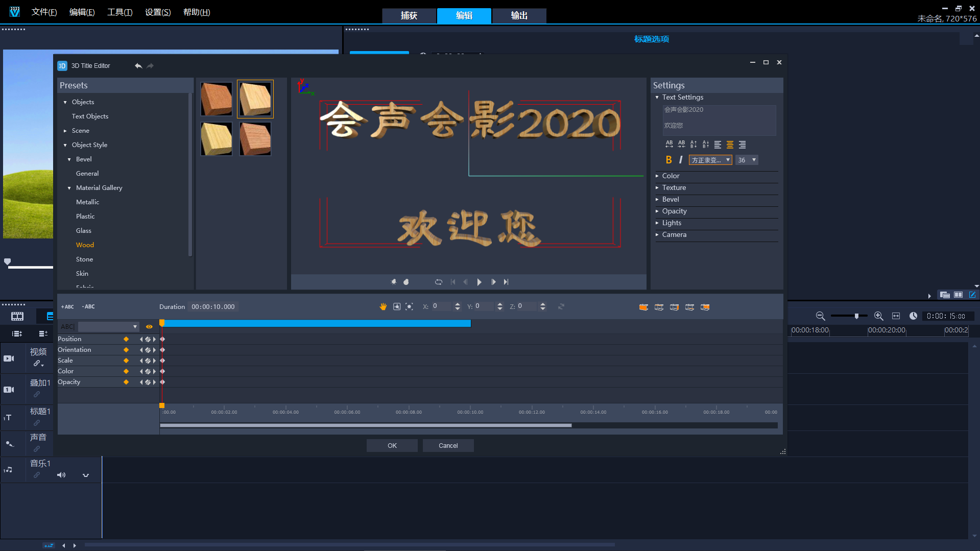Step to next frame in preview
Image resolution: width=980 pixels, height=551 pixels.
pyautogui.click(x=493, y=282)
